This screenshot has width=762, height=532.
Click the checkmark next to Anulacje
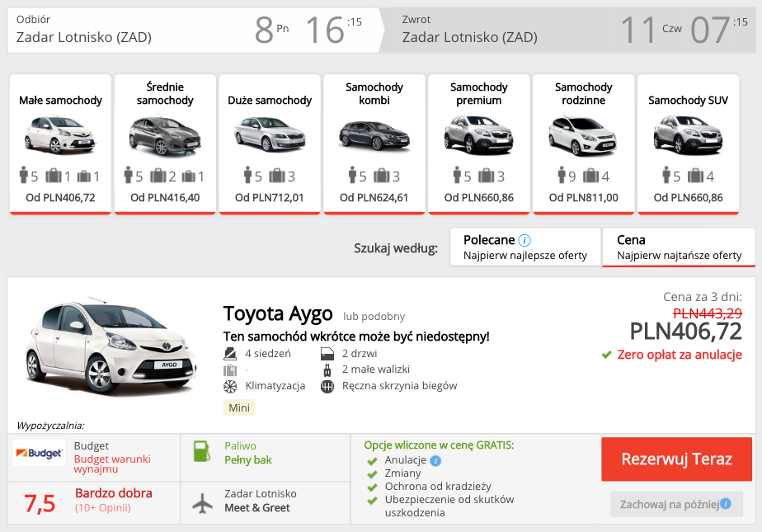point(372,461)
